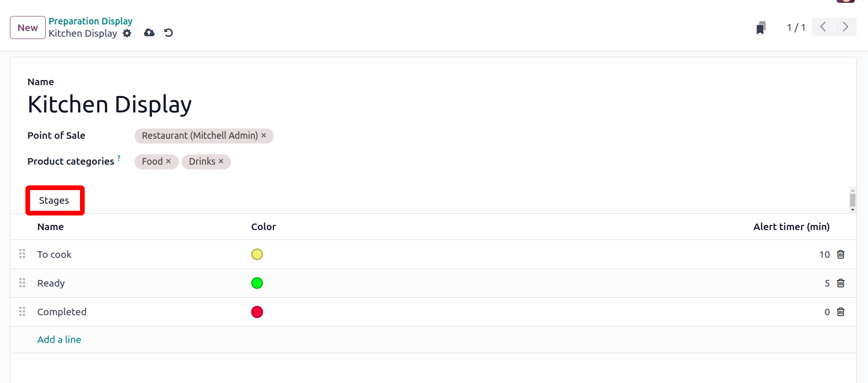Click the New button
The image size is (868, 383).
tap(28, 28)
